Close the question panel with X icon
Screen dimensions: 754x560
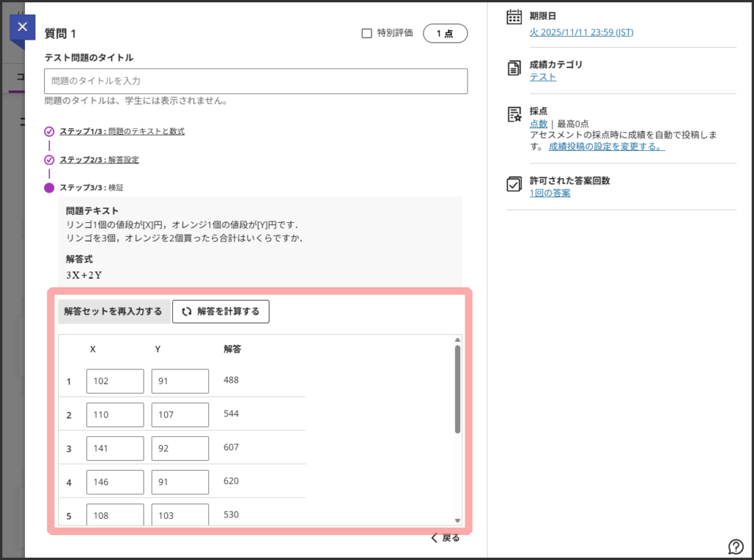(22, 27)
